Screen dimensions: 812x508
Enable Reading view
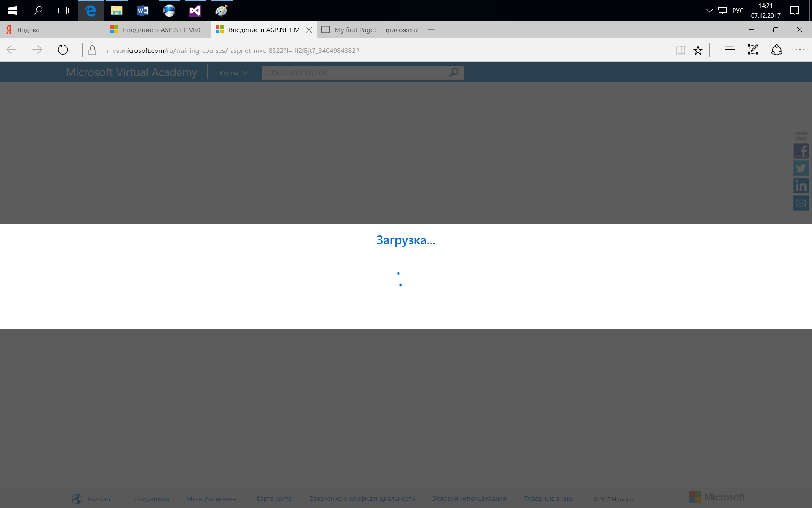681,50
